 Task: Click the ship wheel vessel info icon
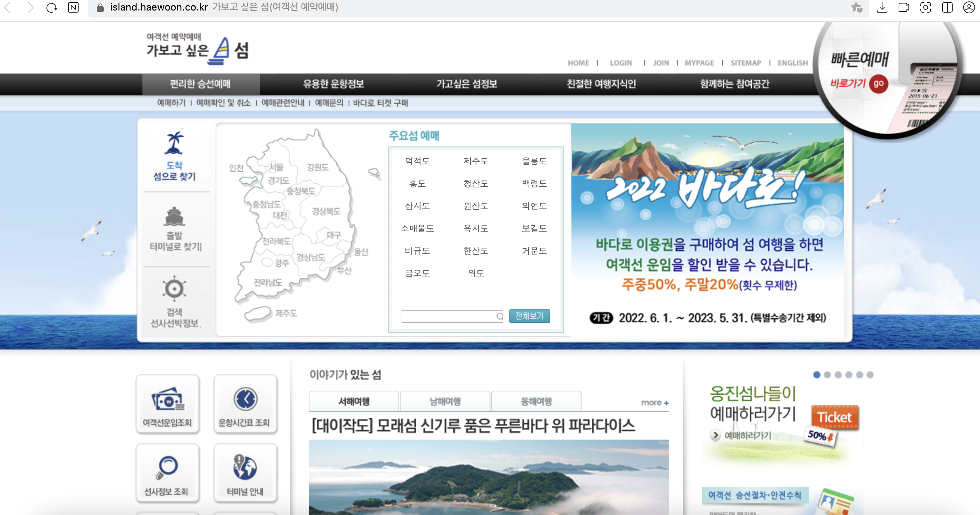click(x=174, y=289)
